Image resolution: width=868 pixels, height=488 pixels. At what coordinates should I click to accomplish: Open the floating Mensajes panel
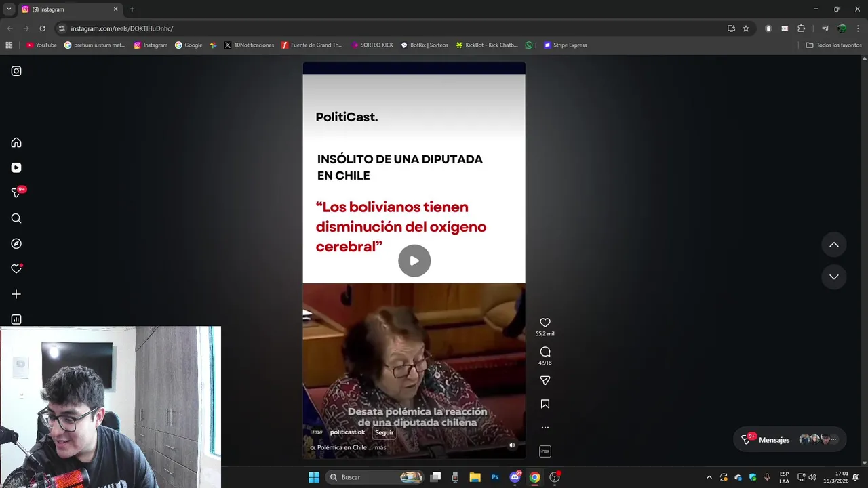click(790, 439)
